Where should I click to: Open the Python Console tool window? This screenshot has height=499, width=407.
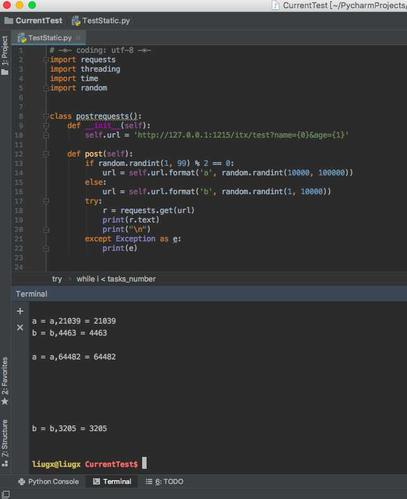click(x=49, y=482)
